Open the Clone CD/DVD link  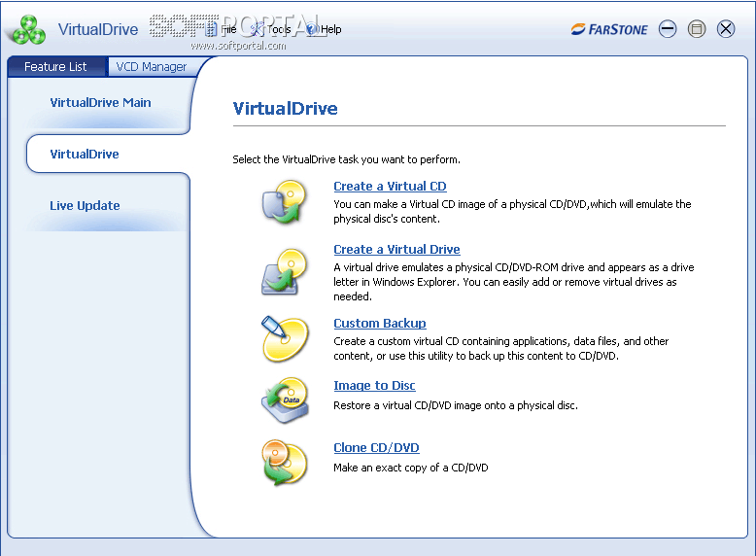tap(376, 448)
